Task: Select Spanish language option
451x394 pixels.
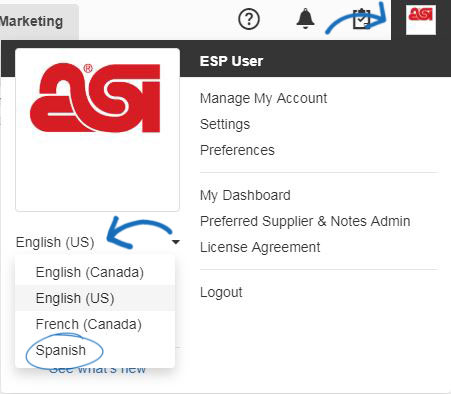Action: 95,350
